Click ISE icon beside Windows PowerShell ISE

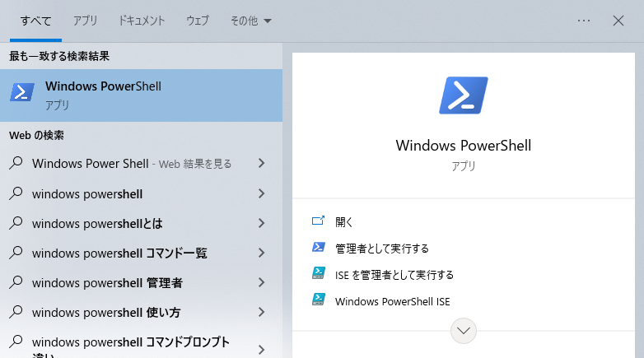[319, 300]
